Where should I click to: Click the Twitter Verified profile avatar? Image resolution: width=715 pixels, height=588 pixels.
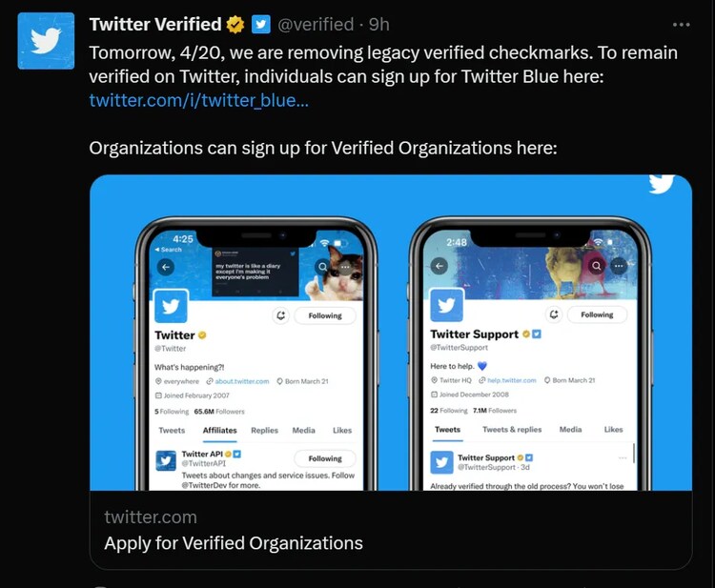(x=46, y=41)
